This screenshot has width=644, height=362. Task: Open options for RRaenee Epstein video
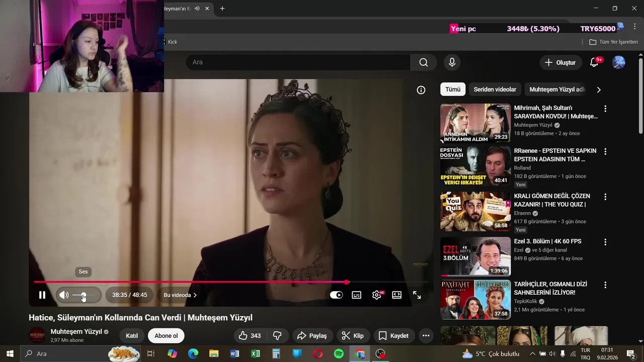tap(605, 151)
